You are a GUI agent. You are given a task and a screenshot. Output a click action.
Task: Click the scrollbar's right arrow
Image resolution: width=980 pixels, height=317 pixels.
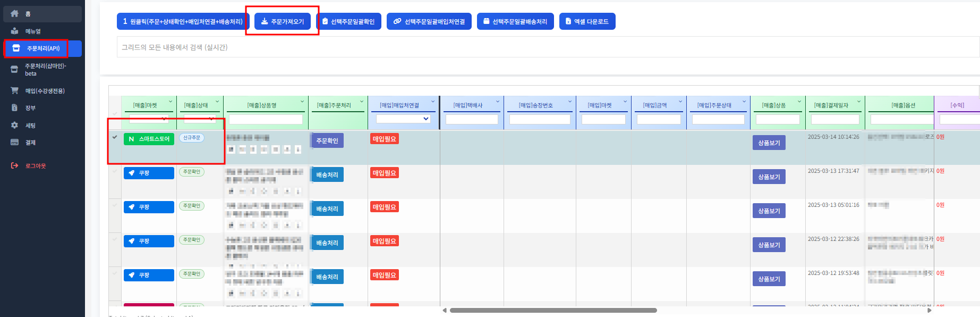[930, 310]
